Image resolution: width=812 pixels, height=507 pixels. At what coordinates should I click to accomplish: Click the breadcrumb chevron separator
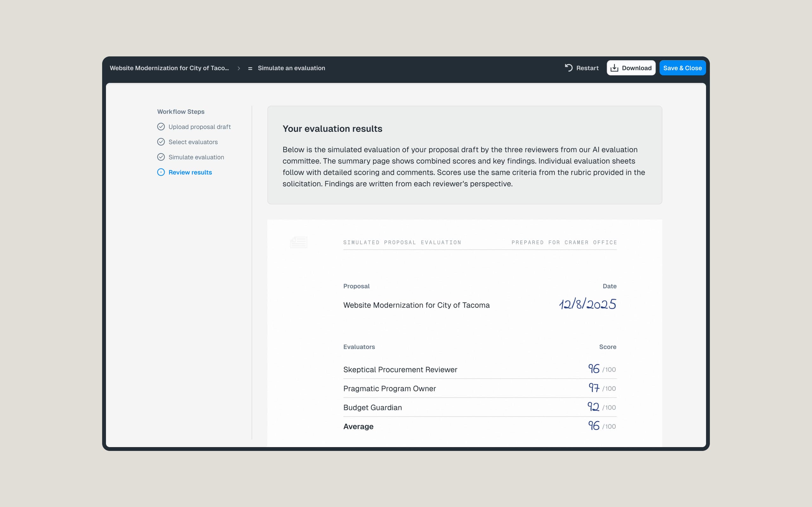[x=239, y=68]
